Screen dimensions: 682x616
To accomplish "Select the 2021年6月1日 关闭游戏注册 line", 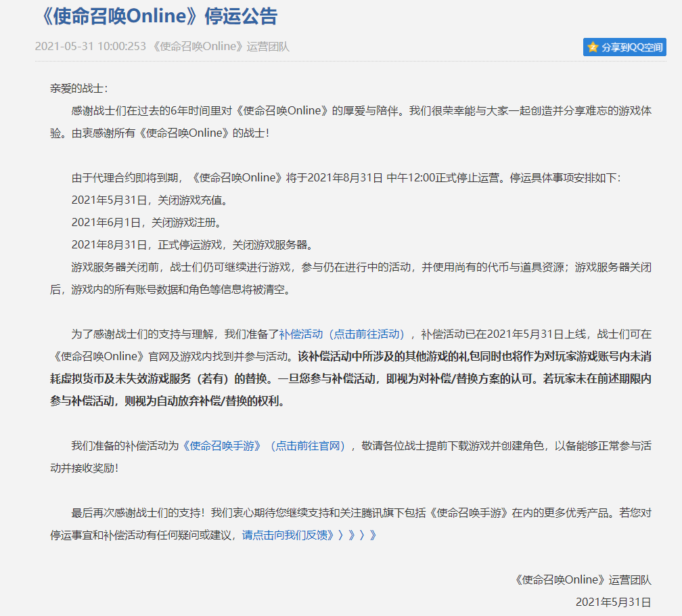I will coord(146,222).
